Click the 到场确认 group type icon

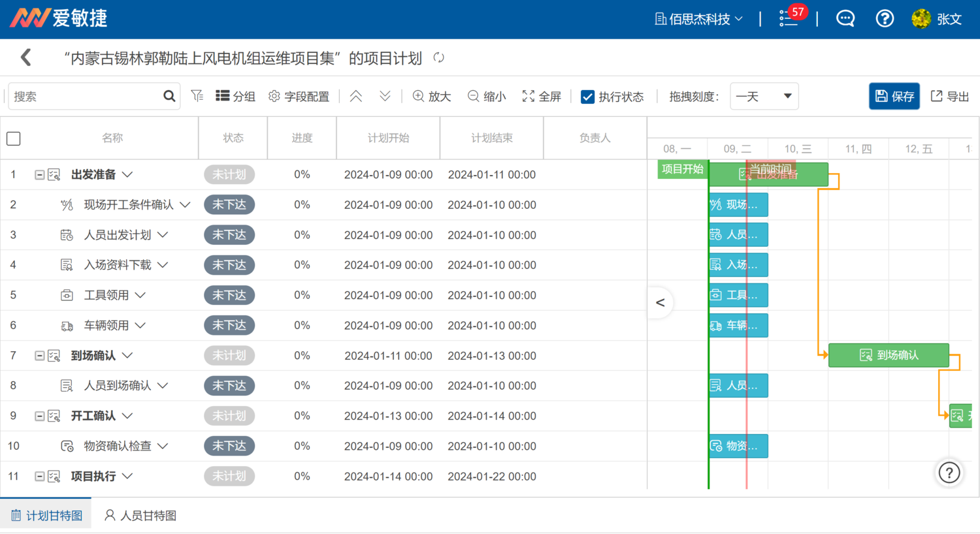tap(54, 356)
